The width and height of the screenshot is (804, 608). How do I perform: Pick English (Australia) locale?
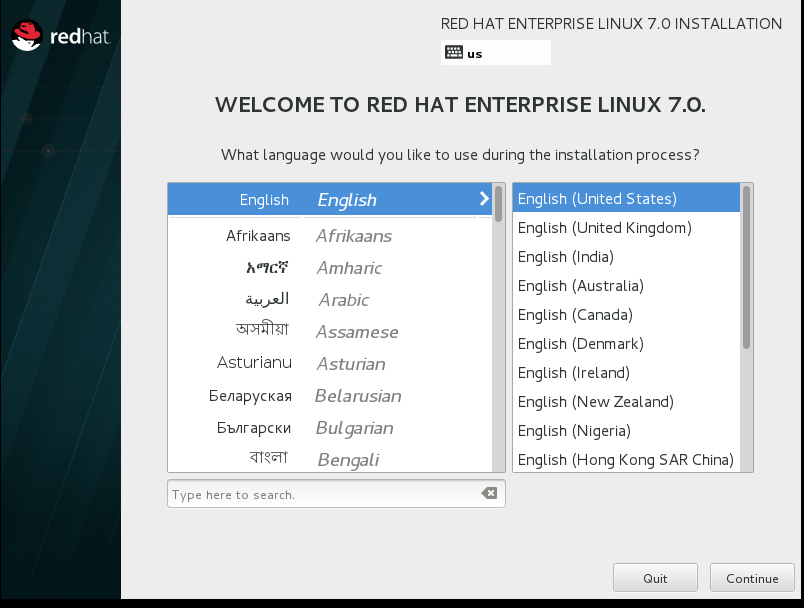click(581, 286)
